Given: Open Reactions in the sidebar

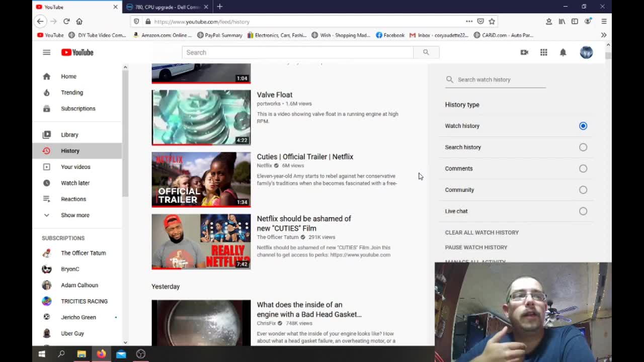Looking at the screenshot, I should (x=77, y=199).
